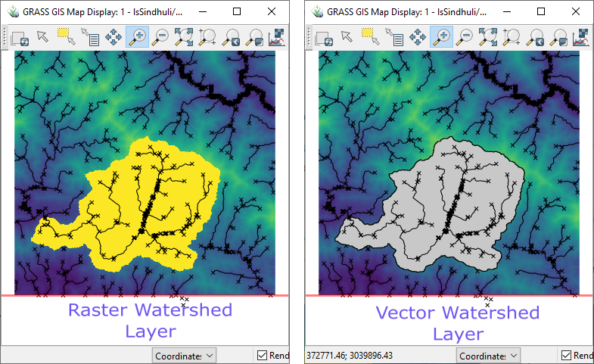Toggle the Render checkbox in left window

pos(262,356)
